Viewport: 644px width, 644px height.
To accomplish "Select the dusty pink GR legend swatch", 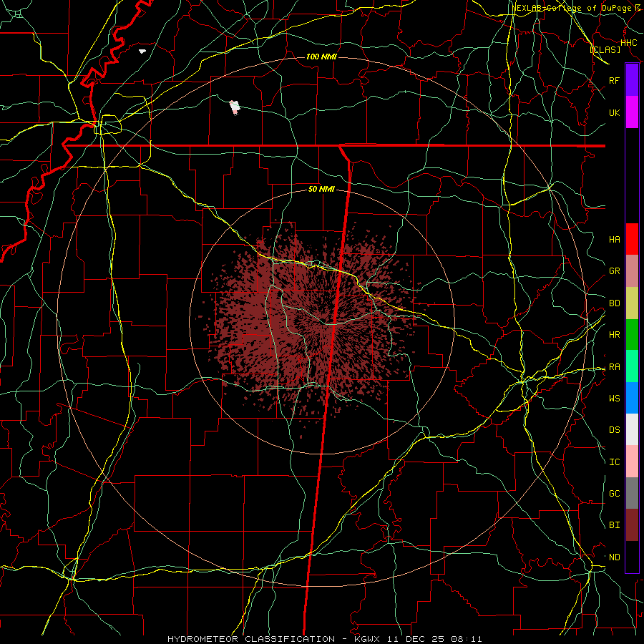I will point(632,271).
